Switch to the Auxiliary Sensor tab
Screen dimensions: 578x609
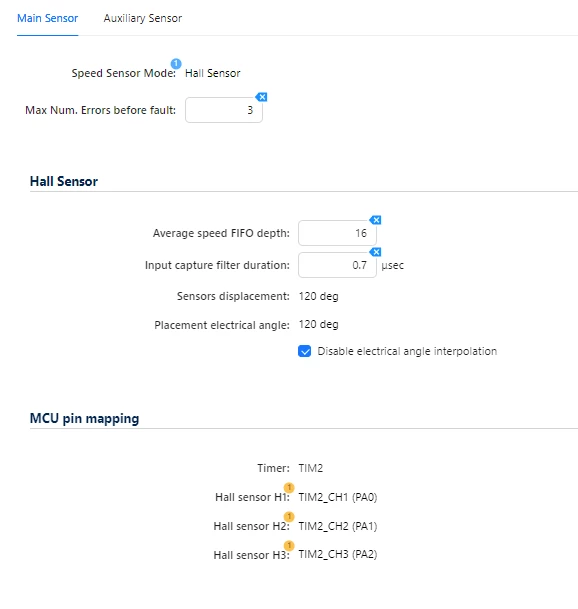click(x=143, y=18)
